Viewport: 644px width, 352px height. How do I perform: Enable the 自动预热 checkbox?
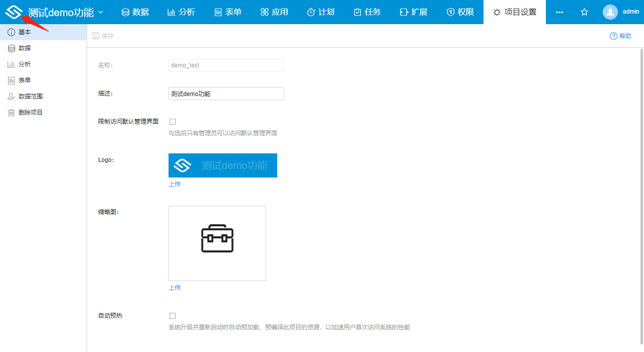pyautogui.click(x=173, y=315)
